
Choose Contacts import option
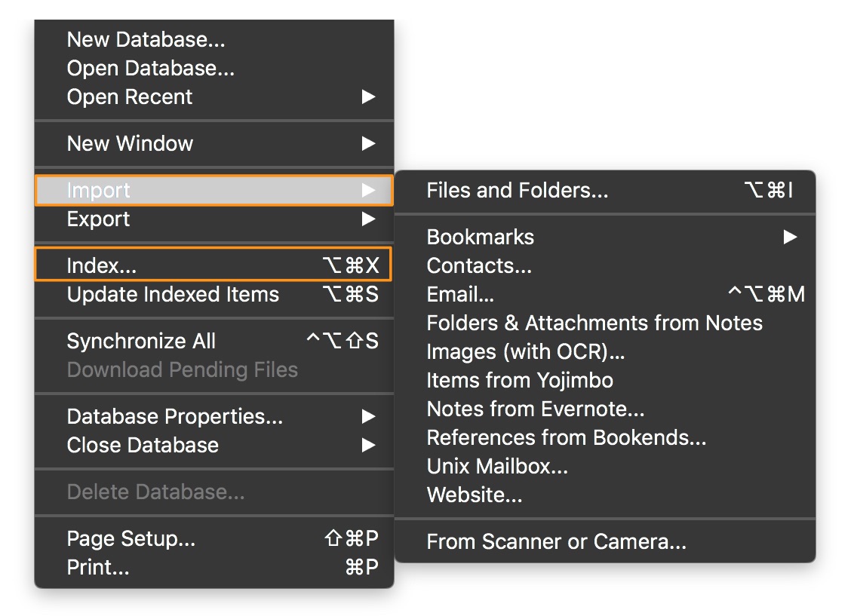click(x=479, y=266)
